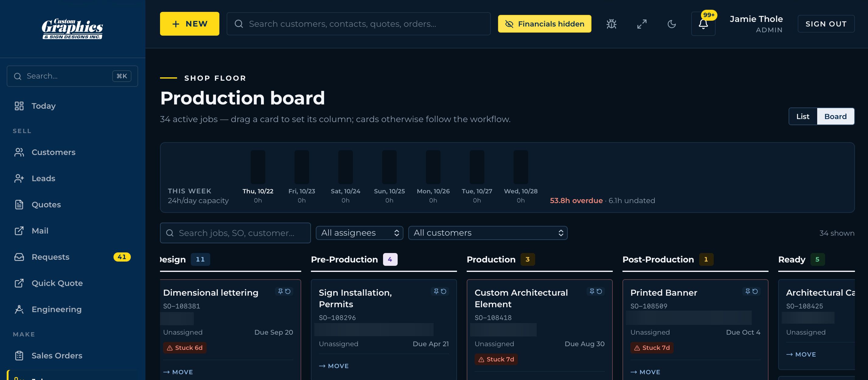Click the Engineering compass icon
Image resolution: width=868 pixels, height=380 pixels.
pos(19,310)
